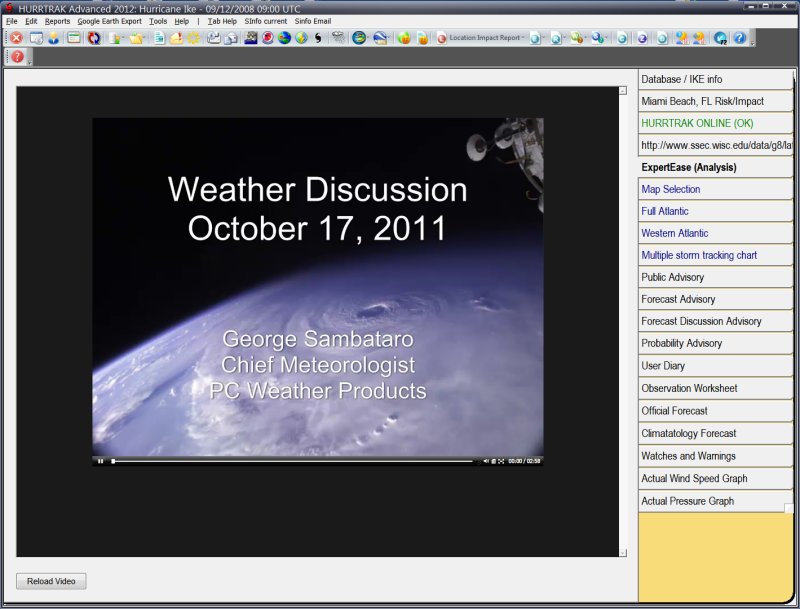Click the red radar circle toolbar icon
Viewport: 800px width, 609px height.
[268, 38]
